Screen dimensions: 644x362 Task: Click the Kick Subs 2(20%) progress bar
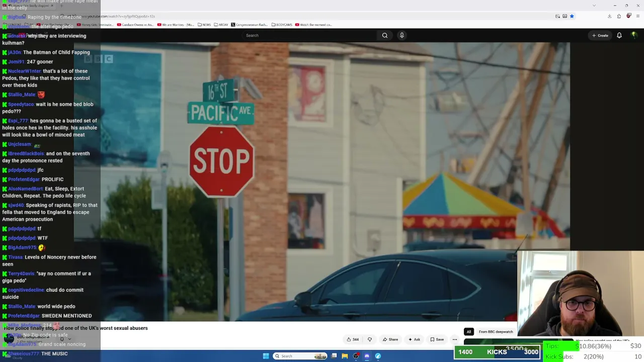[594, 356]
